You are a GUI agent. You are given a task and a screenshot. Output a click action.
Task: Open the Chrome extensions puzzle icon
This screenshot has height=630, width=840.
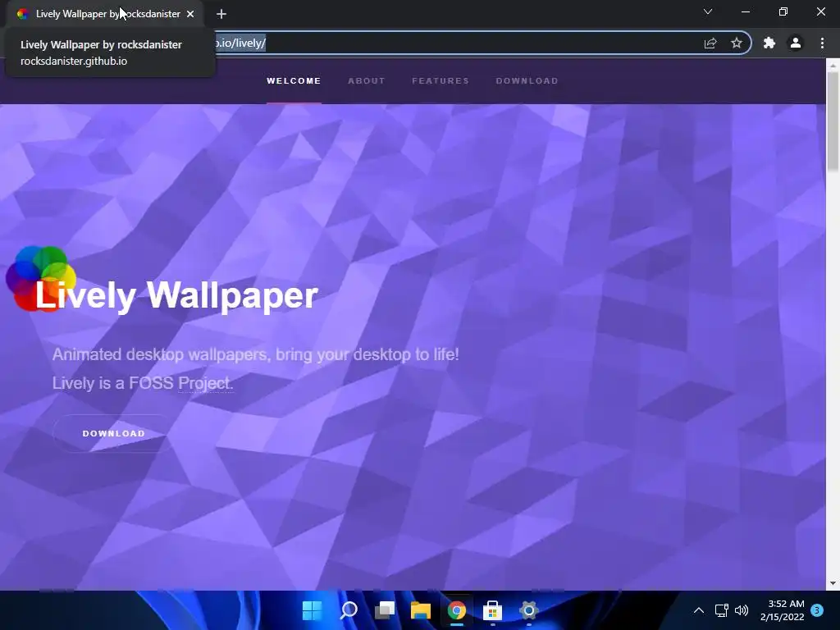(769, 43)
